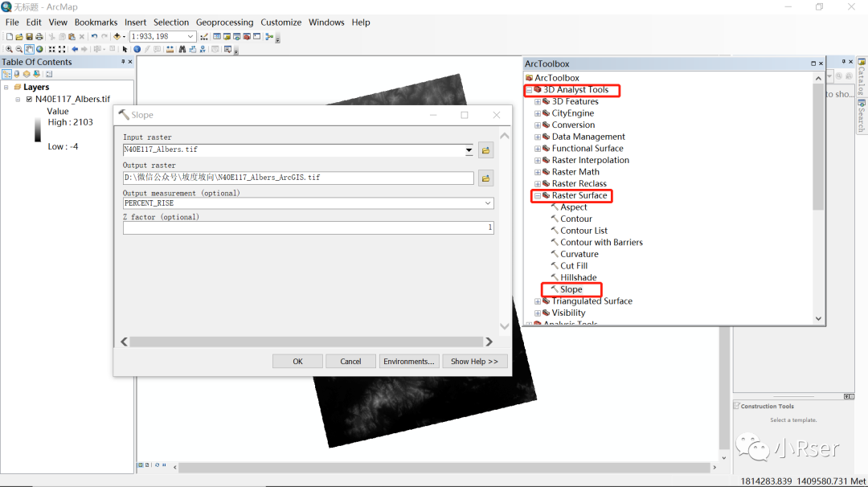Click the Output raster path field
Image resolution: width=868 pixels, height=487 pixels.
coord(298,178)
